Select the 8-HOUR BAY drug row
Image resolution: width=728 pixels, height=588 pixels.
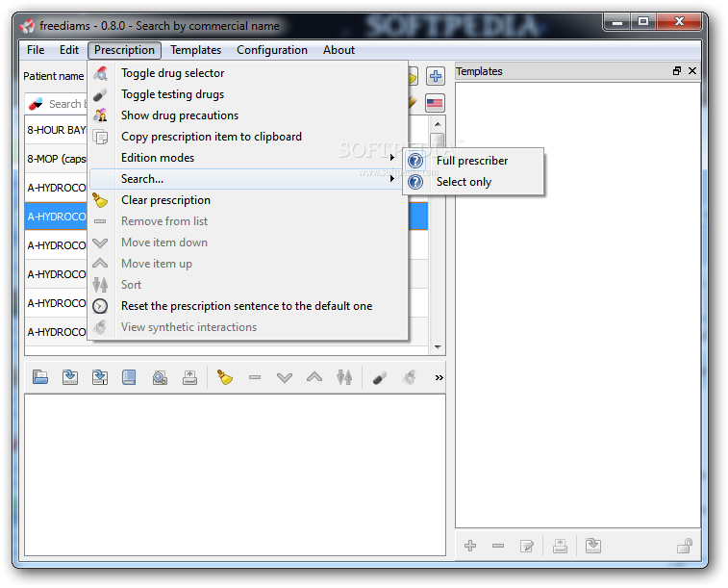(x=56, y=130)
